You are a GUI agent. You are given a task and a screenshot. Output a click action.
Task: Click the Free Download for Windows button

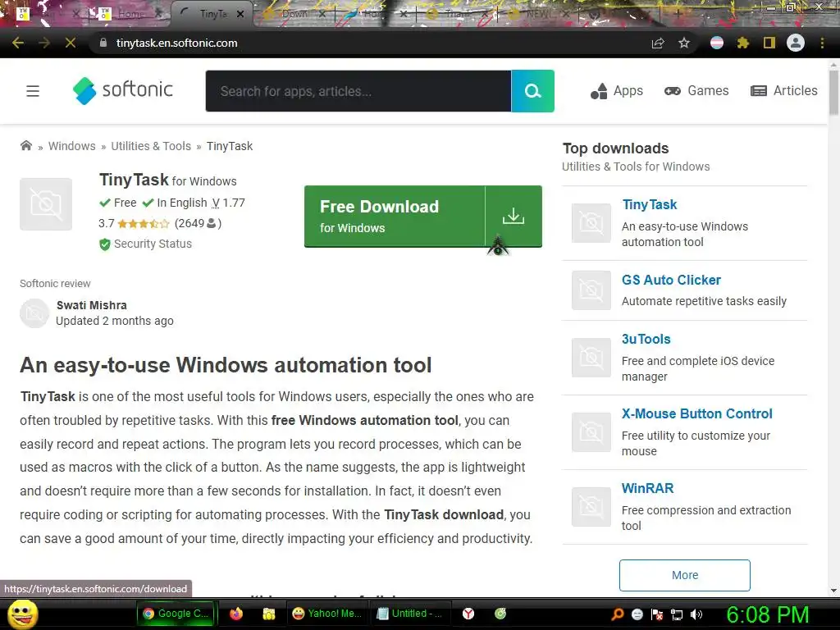coord(423,217)
